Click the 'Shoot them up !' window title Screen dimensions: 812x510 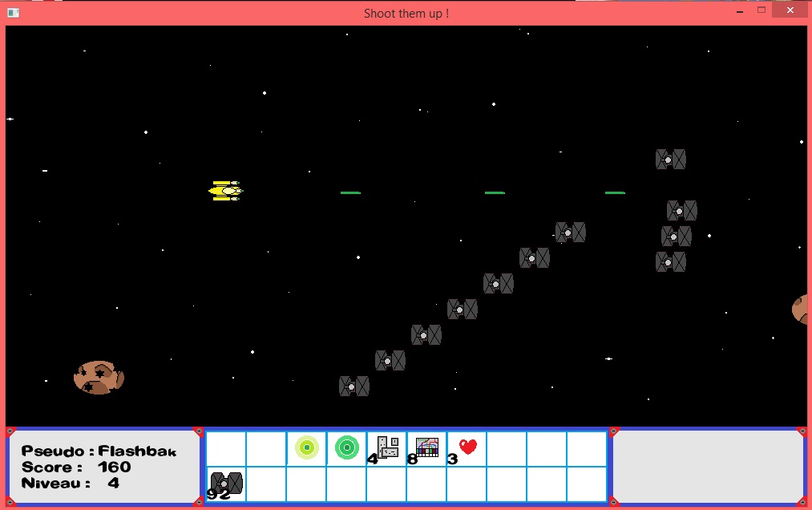(406, 14)
